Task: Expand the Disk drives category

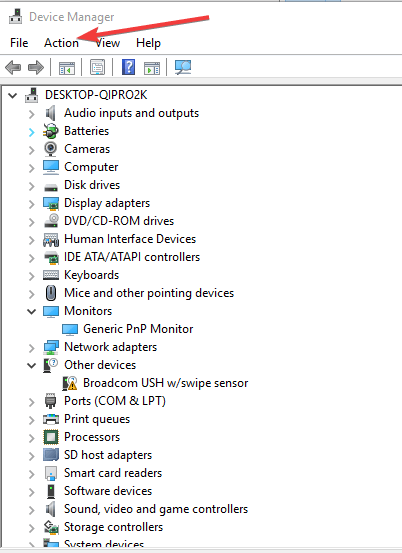Action: (x=31, y=186)
